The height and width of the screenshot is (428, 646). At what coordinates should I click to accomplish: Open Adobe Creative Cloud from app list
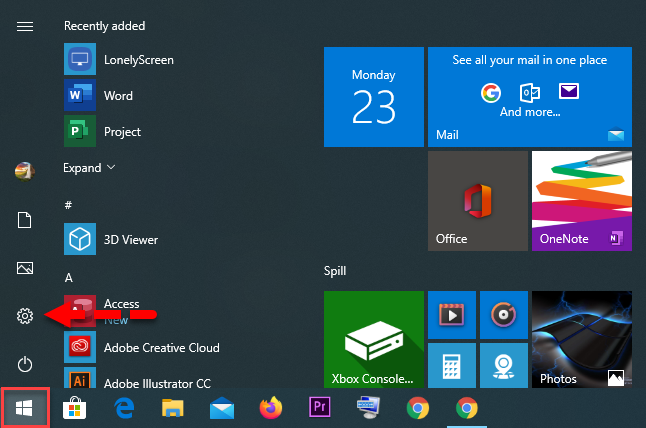click(161, 347)
